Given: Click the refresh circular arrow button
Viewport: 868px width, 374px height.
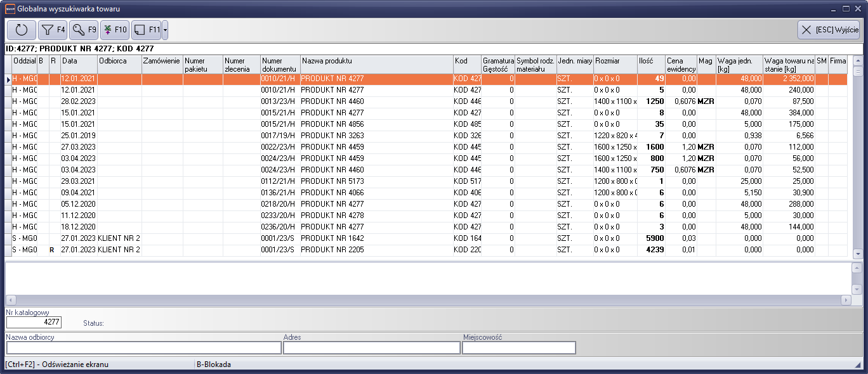Looking at the screenshot, I should click(22, 30).
